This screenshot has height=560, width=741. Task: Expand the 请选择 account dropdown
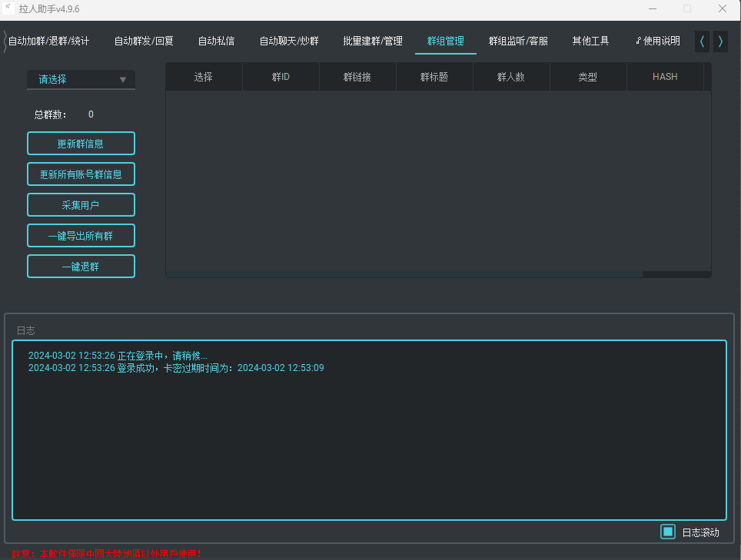point(81,79)
